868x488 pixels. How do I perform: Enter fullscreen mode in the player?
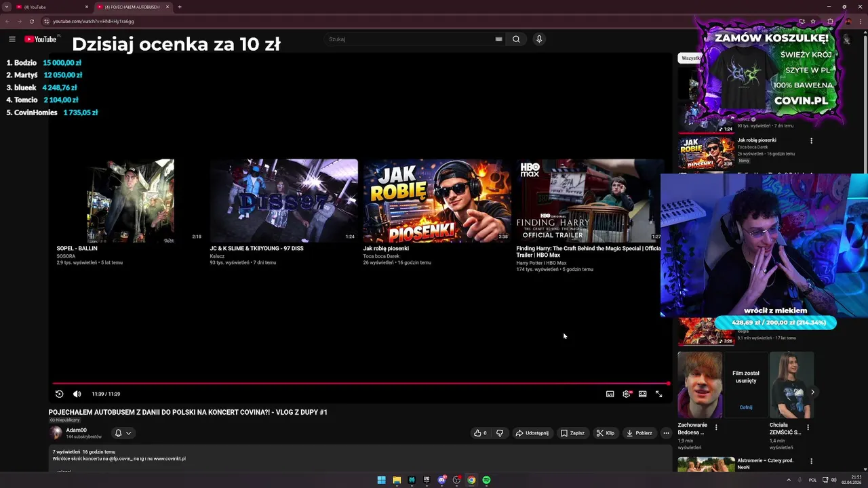click(658, 394)
